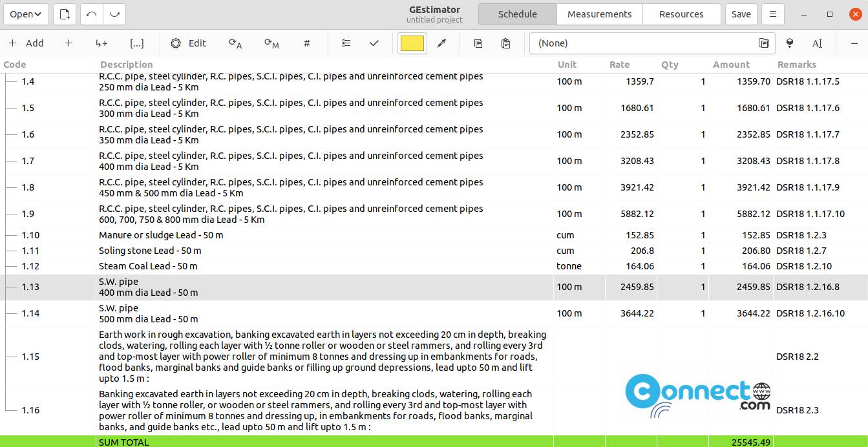This screenshot has width=868, height=447.
Task: Click the yellow color swatch
Action: tap(412, 43)
